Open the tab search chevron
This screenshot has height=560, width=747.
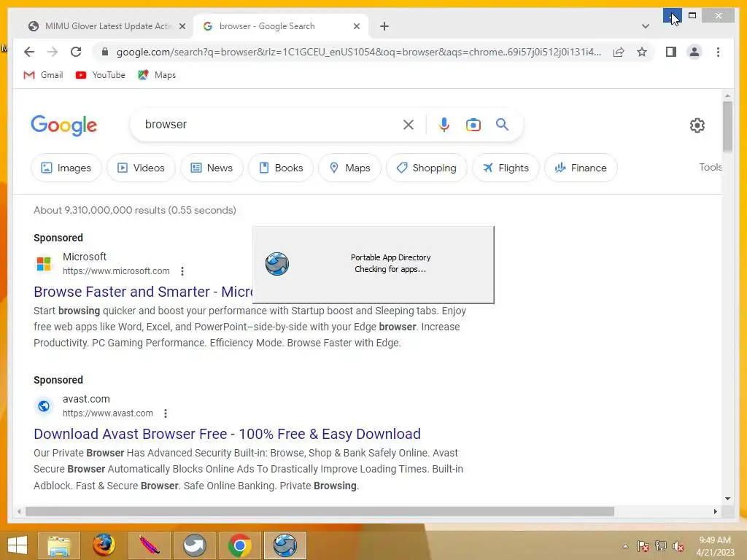click(645, 26)
